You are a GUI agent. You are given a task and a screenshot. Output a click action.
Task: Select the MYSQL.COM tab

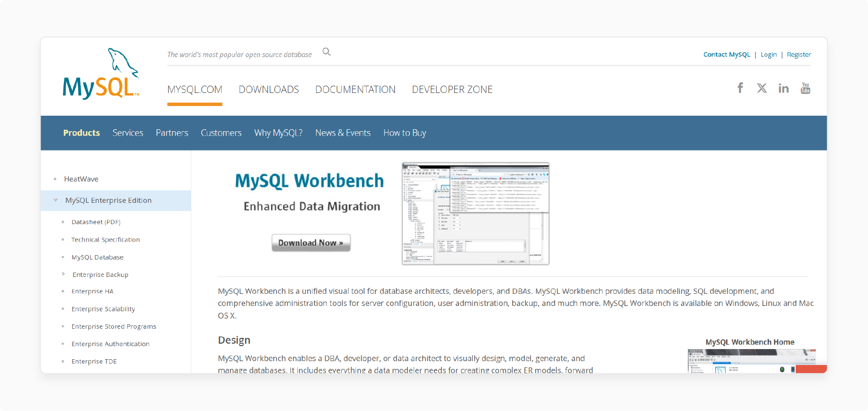pyautogui.click(x=195, y=90)
